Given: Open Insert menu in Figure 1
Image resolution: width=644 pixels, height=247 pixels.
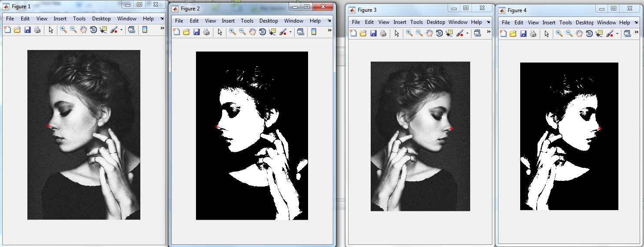Looking at the screenshot, I should [x=60, y=19].
